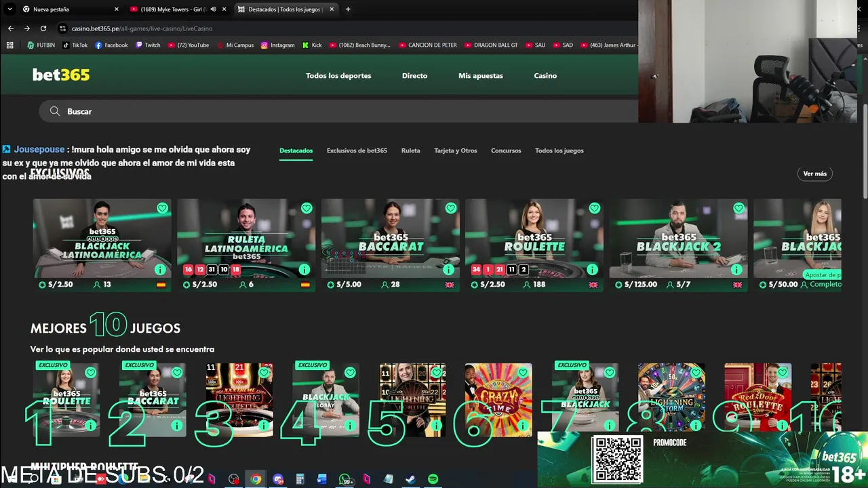Open the Twitch bookmark
The width and height of the screenshot is (868, 488).
148,45
